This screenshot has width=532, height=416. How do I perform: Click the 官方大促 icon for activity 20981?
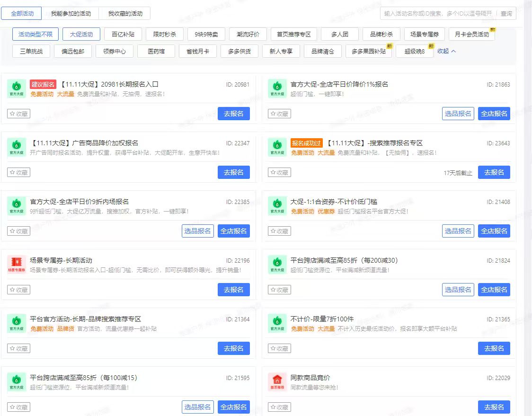17,89
